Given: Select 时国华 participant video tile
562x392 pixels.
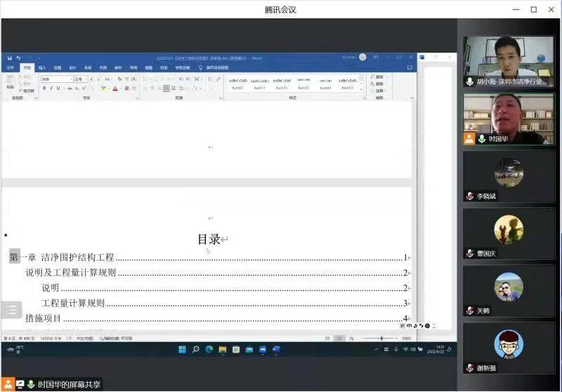Looking at the screenshot, I should click(x=508, y=119).
